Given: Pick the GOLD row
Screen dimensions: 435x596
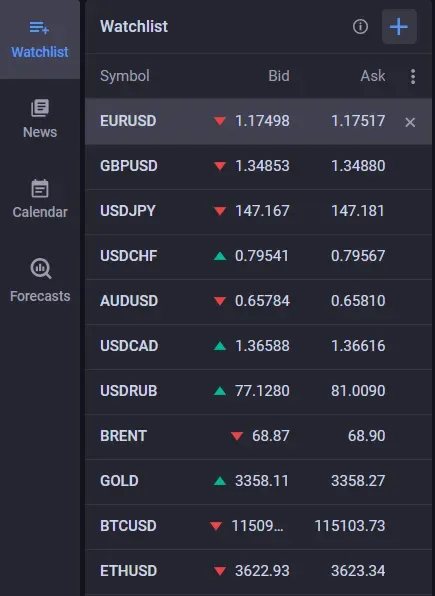Looking at the screenshot, I should pyautogui.click(x=259, y=481).
